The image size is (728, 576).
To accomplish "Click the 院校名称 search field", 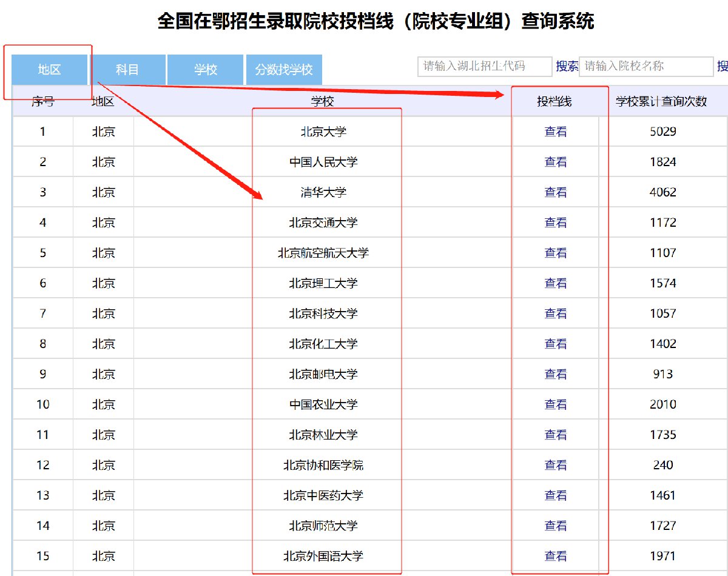I will point(646,66).
